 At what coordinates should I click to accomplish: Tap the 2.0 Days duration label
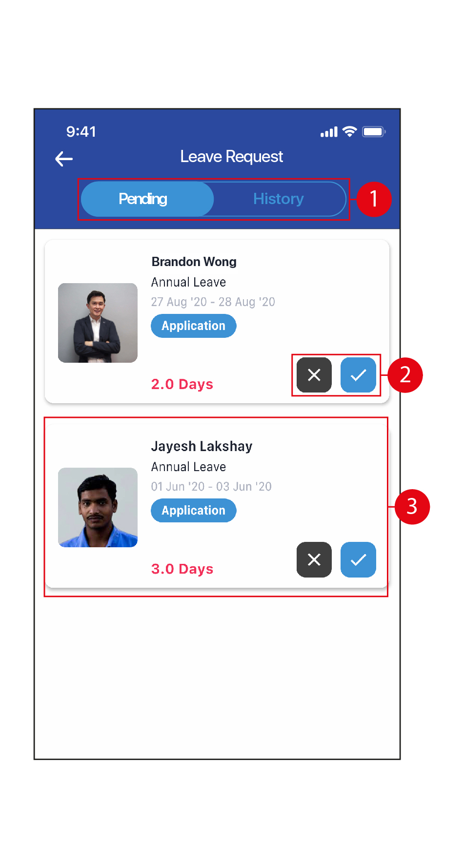pyautogui.click(x=182, y=384)
